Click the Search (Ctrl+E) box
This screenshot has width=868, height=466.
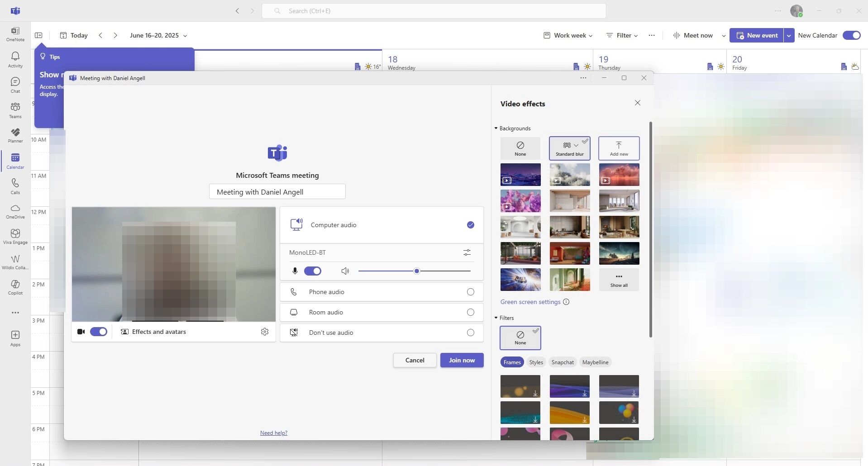click(434, 11)
